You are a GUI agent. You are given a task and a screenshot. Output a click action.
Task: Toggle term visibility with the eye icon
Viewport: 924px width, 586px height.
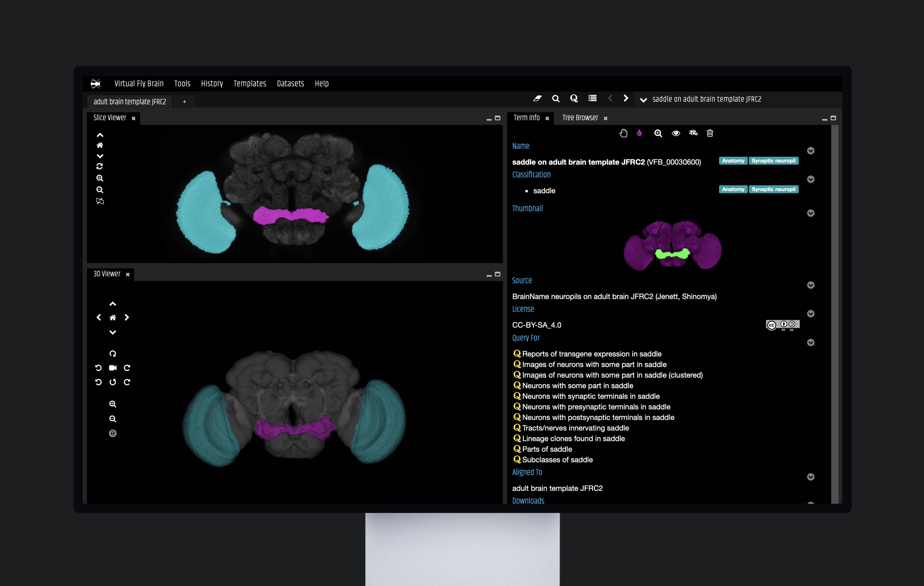tap(676, 133)
